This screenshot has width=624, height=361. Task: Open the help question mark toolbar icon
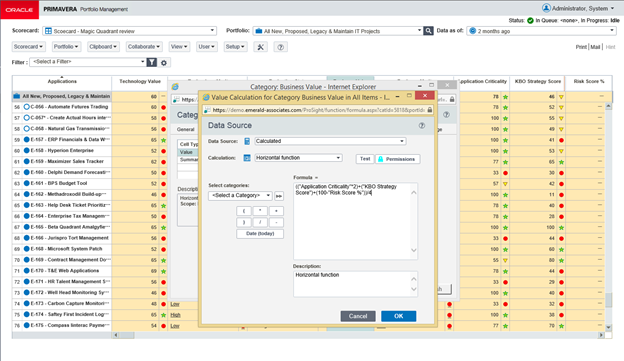pyautogui.click(x=281, y=47)
